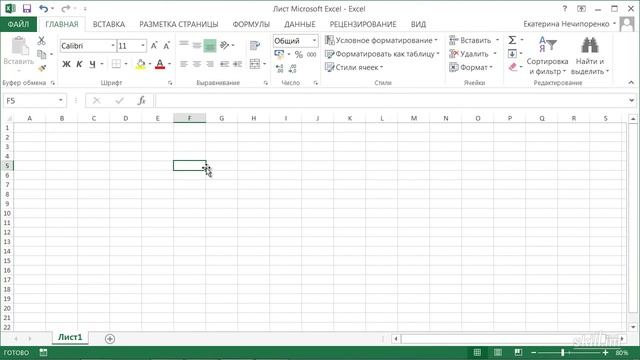Click the text orientation icon

coord(224,45)
